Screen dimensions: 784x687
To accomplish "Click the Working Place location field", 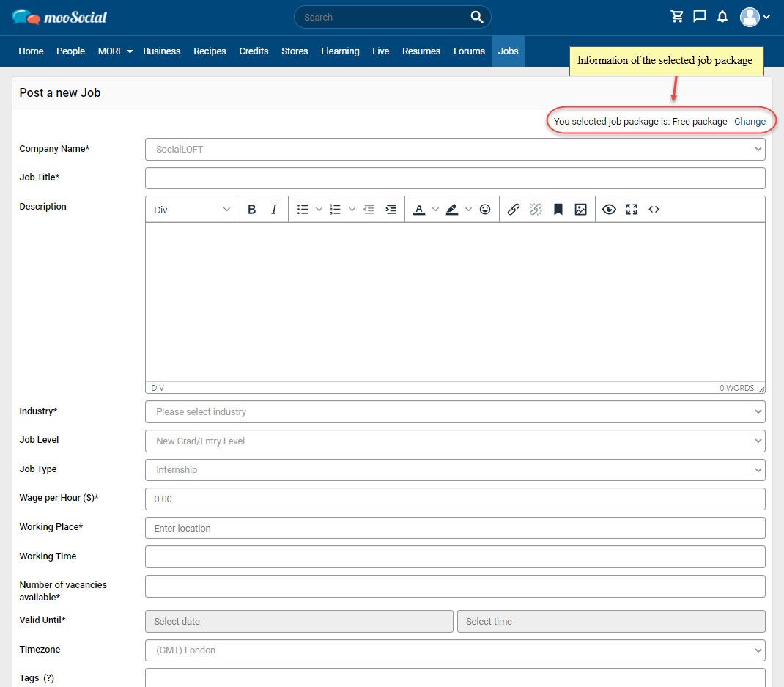I will [455, 528].
